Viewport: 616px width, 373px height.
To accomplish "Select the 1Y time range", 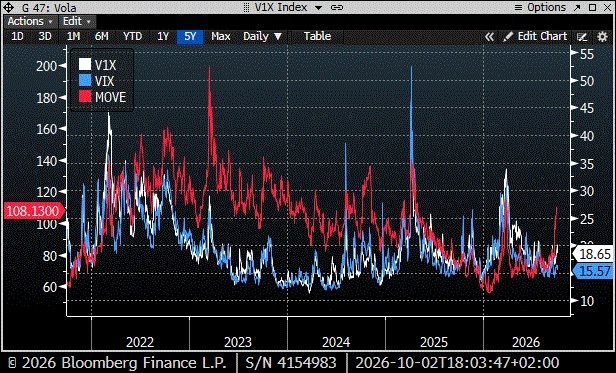I will [163, 37].
